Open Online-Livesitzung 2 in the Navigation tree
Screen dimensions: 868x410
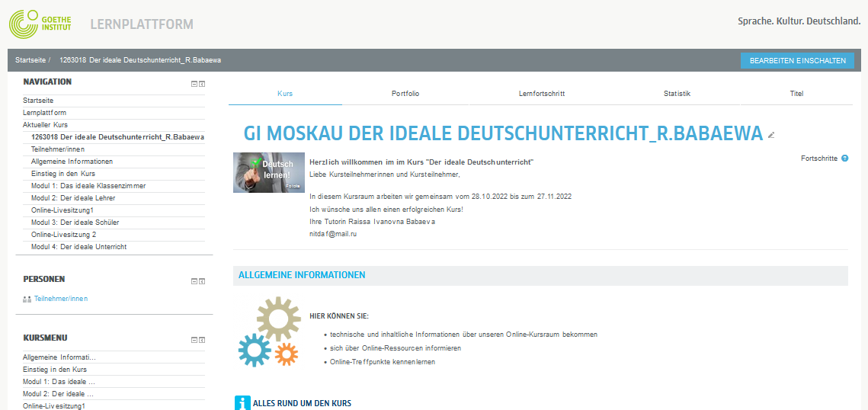point(63,235)
